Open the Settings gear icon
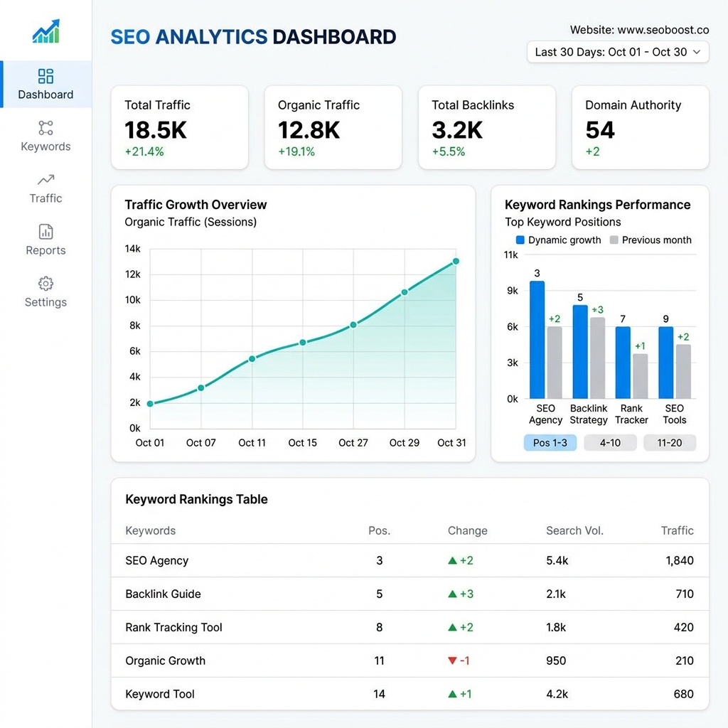 pos(45,283)
